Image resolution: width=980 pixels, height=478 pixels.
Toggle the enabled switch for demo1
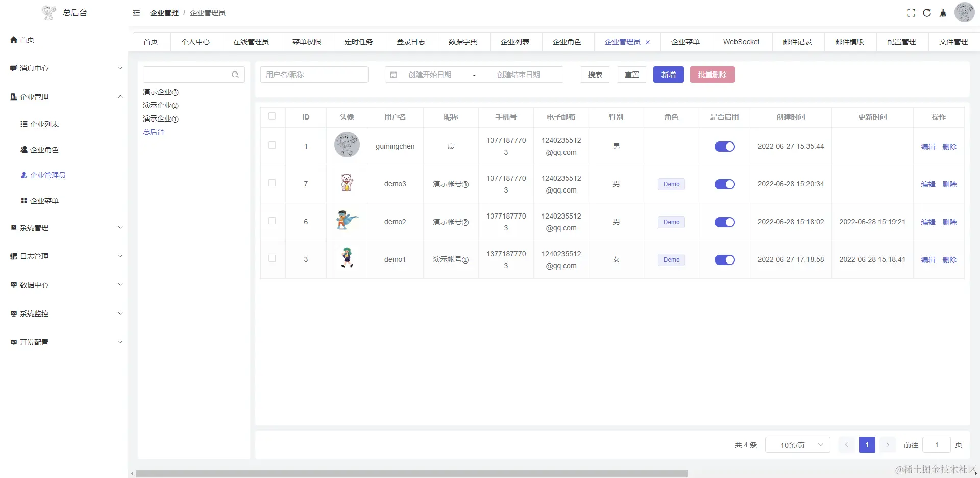point(724,260)
